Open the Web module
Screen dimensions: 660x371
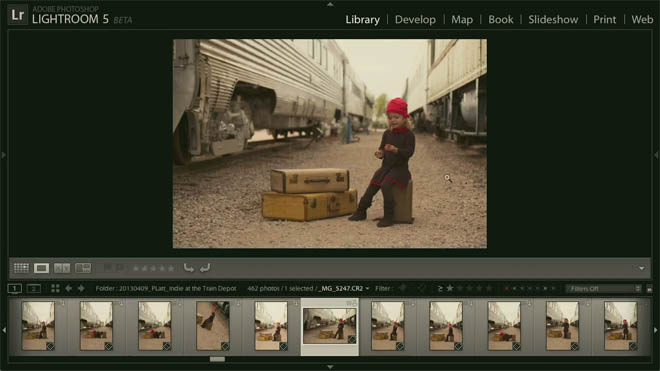tap(642, 19)
